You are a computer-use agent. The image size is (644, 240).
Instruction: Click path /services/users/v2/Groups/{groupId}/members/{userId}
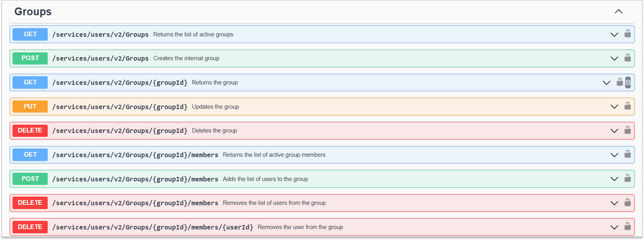click(152, 227)
